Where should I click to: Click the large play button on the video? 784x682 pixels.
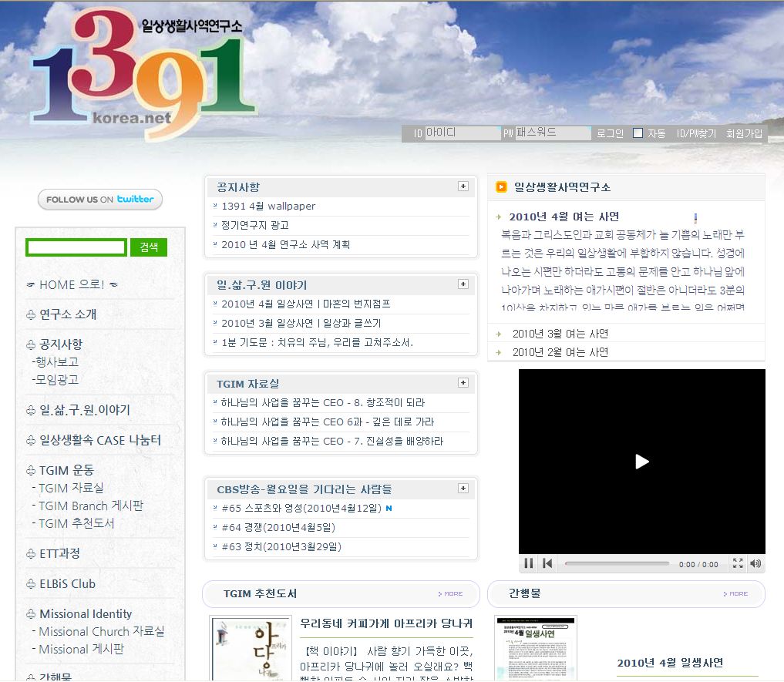641,461
